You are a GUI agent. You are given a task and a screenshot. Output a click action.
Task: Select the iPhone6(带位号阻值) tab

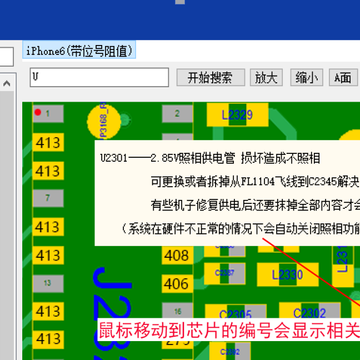click(79, 50)
